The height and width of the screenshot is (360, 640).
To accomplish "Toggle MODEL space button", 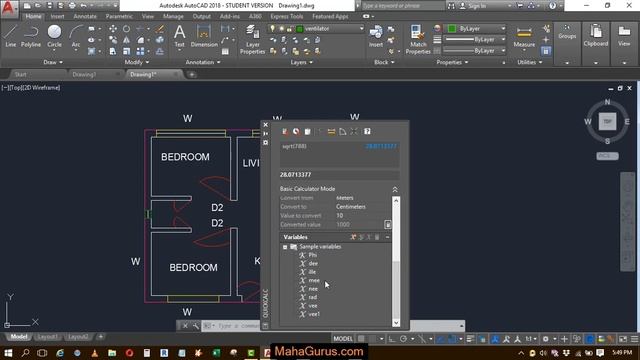I will pyautogui.click(x=343, y=339).
